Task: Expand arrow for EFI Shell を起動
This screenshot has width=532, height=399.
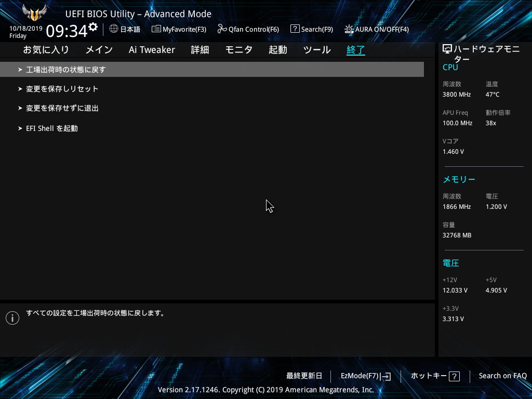Action: (x=20, y=128)
